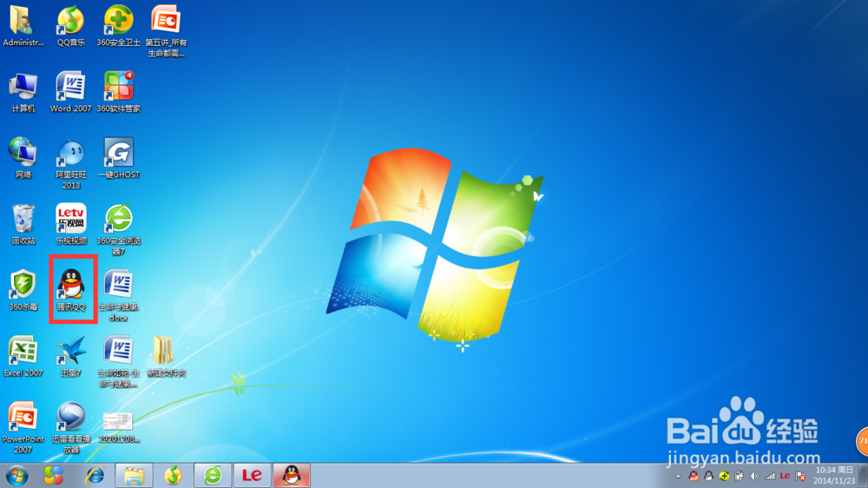Viewport: 868px width, 488px height.
Task: Open the 一键GHOST desktop shortcut
Action: 118,158
